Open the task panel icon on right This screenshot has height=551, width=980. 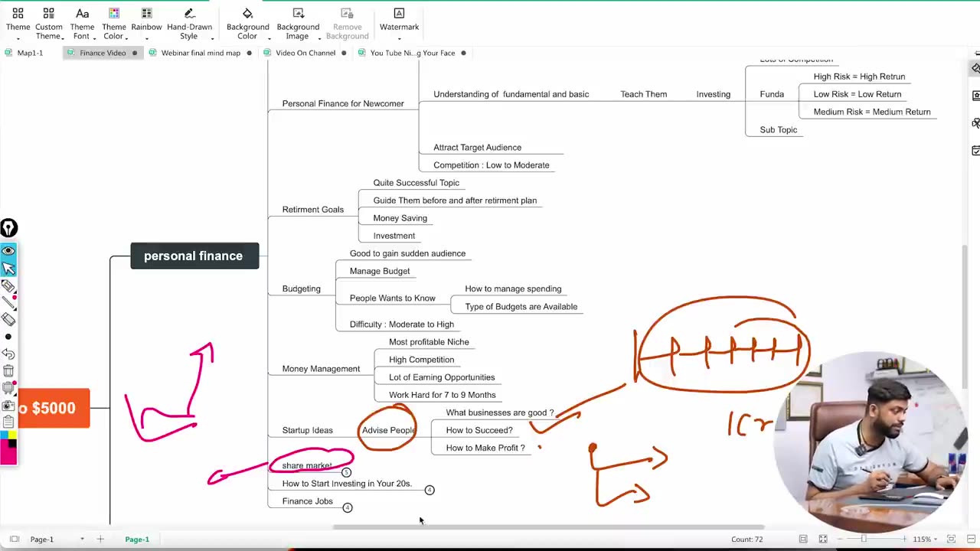pyautogui.click(x=975, y=151)
